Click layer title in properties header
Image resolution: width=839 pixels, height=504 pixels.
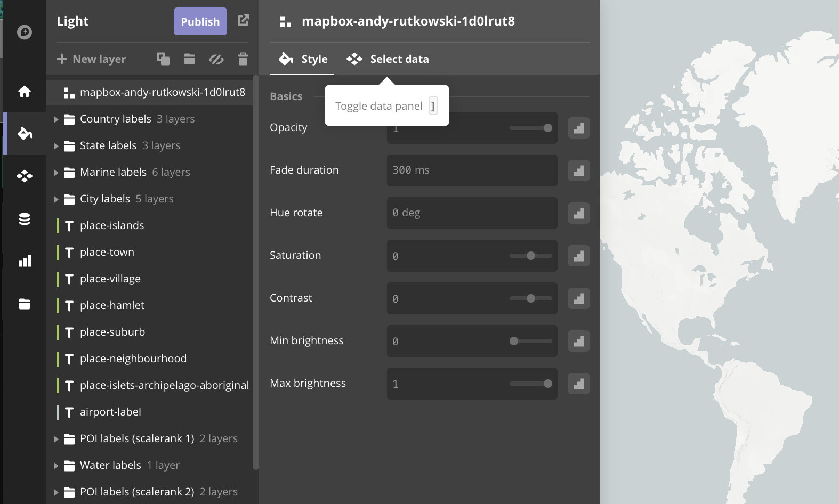(408, 21)
